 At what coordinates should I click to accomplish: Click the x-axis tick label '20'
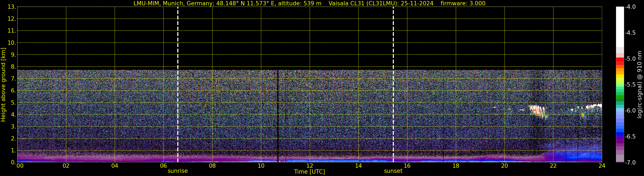click(505, 166)
